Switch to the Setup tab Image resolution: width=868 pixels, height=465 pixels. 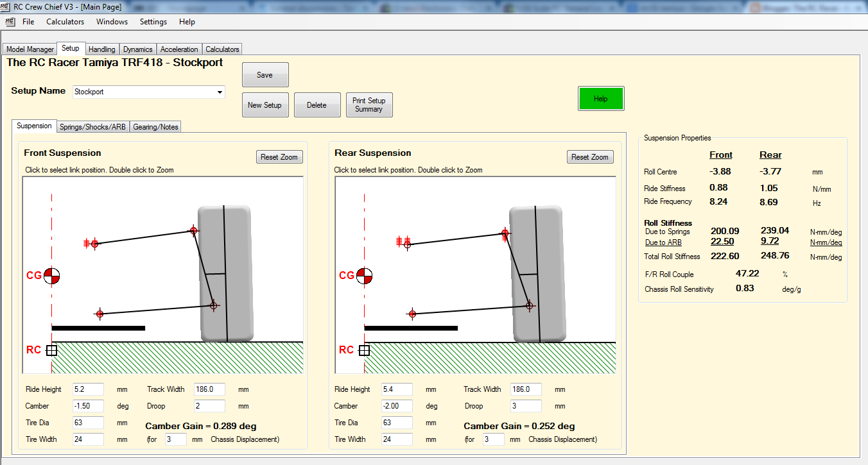click(71, 49)
